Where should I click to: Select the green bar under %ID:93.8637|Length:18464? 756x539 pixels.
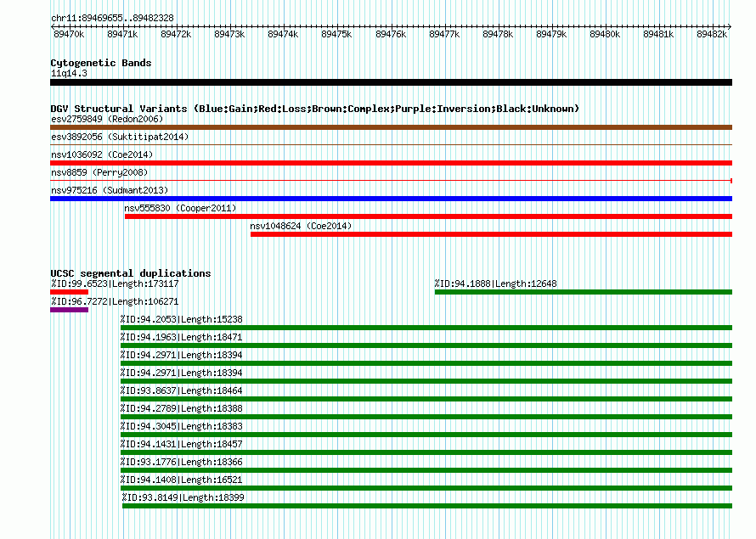[x=426, y=399]
